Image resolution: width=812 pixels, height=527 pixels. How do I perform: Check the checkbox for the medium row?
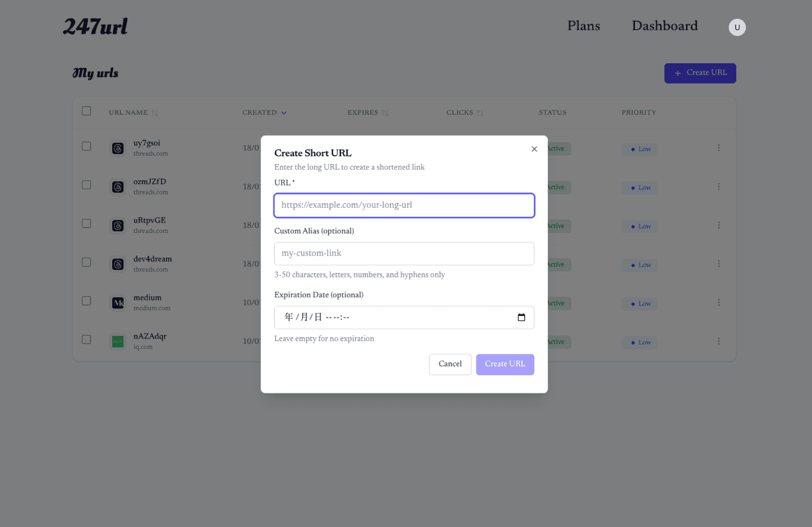[86, 301]
